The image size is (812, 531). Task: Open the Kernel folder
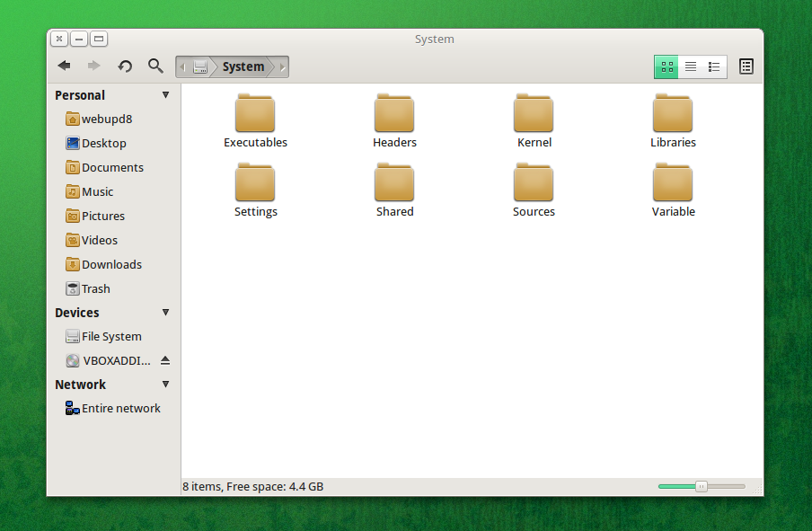pos(534,121)
